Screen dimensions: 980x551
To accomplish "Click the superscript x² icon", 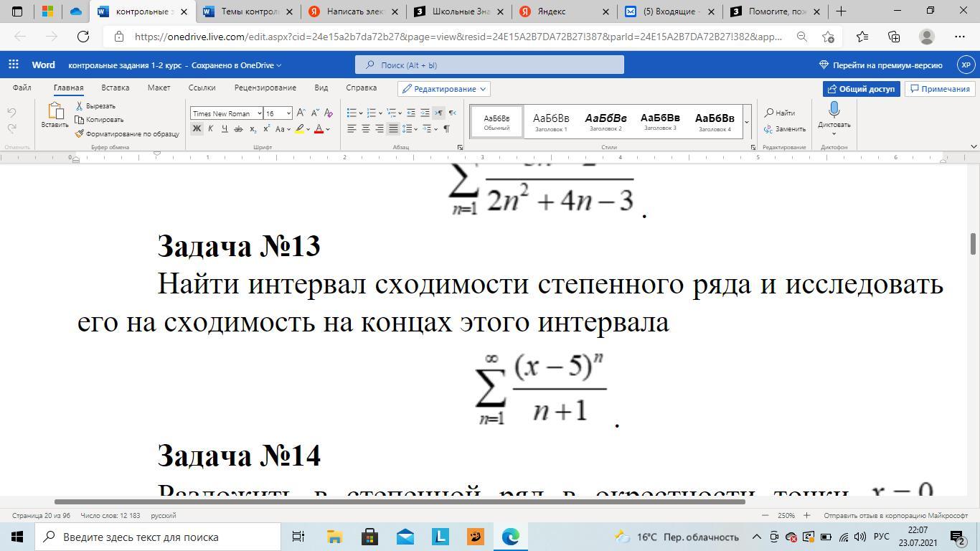I will point(266,129).
